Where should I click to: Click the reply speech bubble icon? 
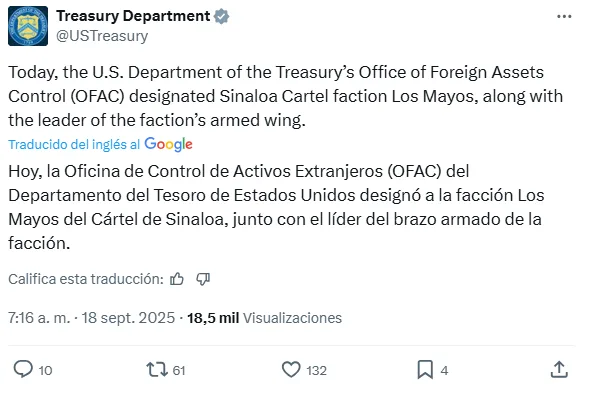tap(23, 369)
